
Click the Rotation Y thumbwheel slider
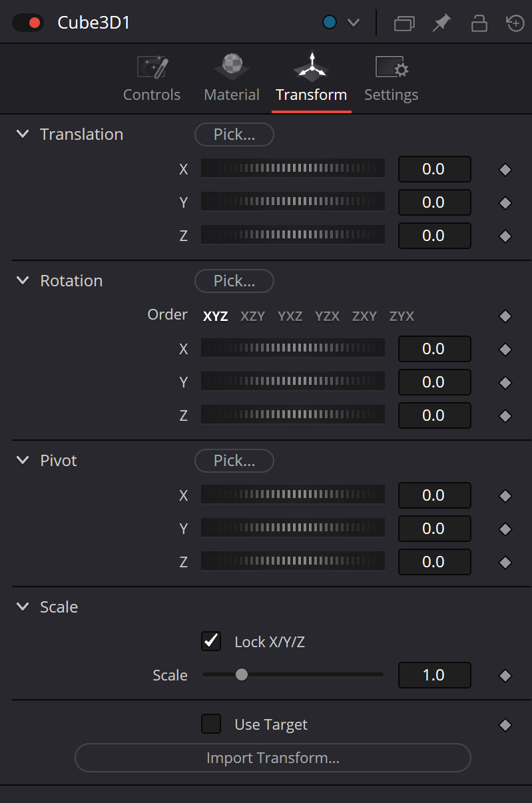[x=293, y=382]
